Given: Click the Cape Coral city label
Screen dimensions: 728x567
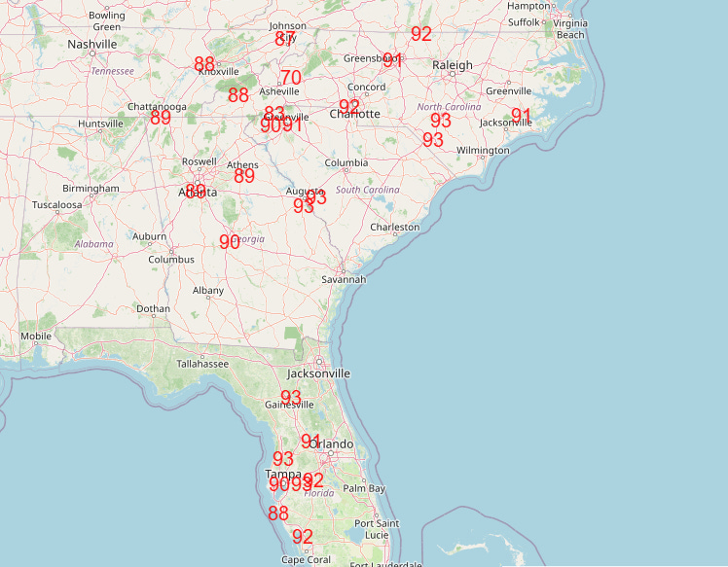Looking at the screenshot, I should pyautogui.click(x=306, y=560).
